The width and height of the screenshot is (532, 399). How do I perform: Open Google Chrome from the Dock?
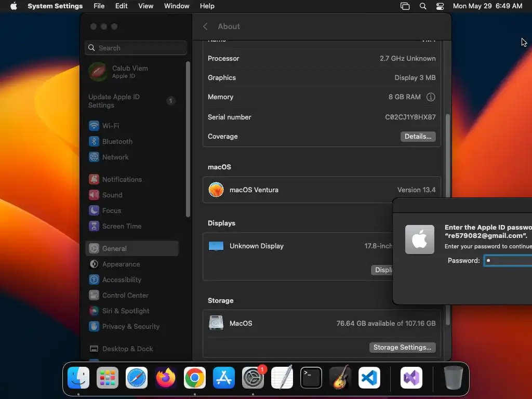coord(195,378)
